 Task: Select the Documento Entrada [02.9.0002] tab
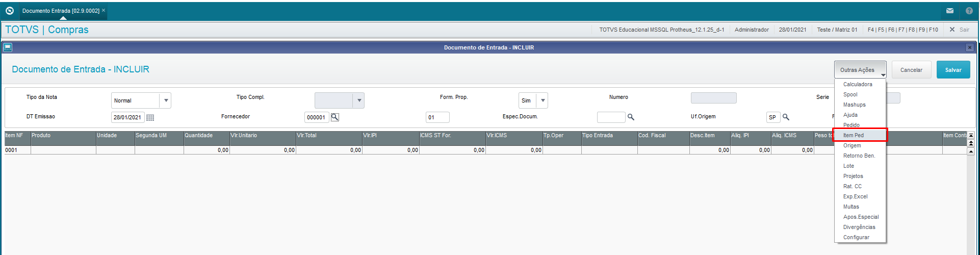[61, 11]
